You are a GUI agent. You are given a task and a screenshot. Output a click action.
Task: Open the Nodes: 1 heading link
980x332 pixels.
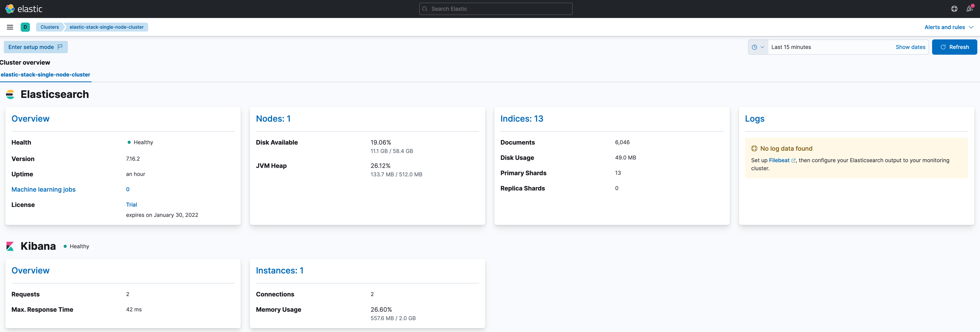click(x=273, y=119)
